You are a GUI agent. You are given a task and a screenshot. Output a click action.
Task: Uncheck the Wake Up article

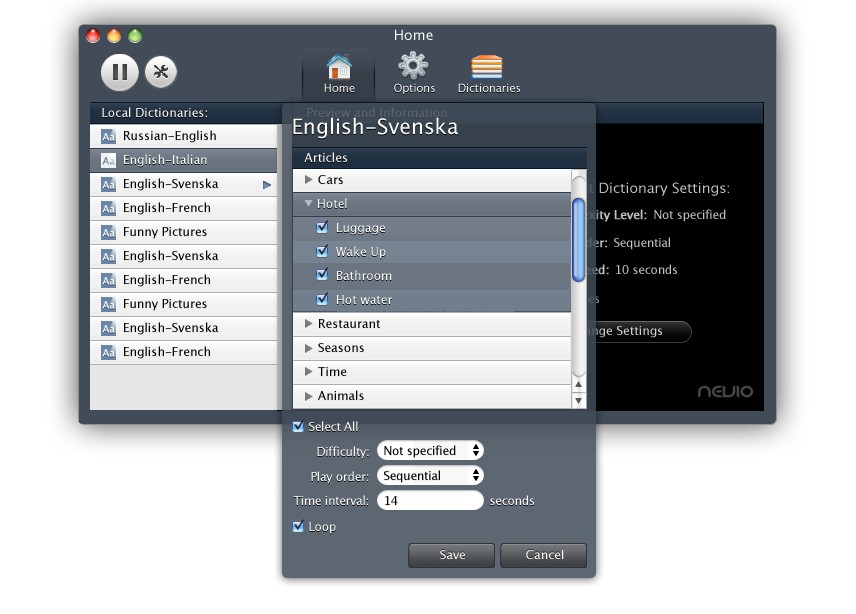pyautogui.click(x=323, y=251)
